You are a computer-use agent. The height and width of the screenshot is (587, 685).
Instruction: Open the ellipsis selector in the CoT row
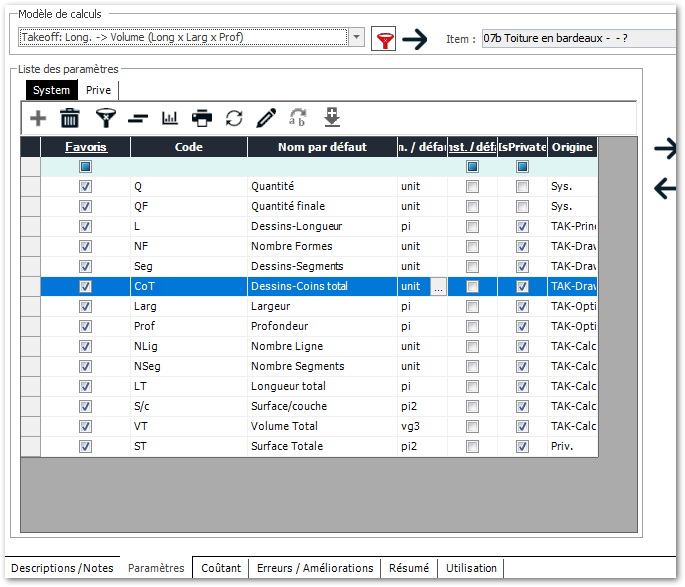[437, 287]
